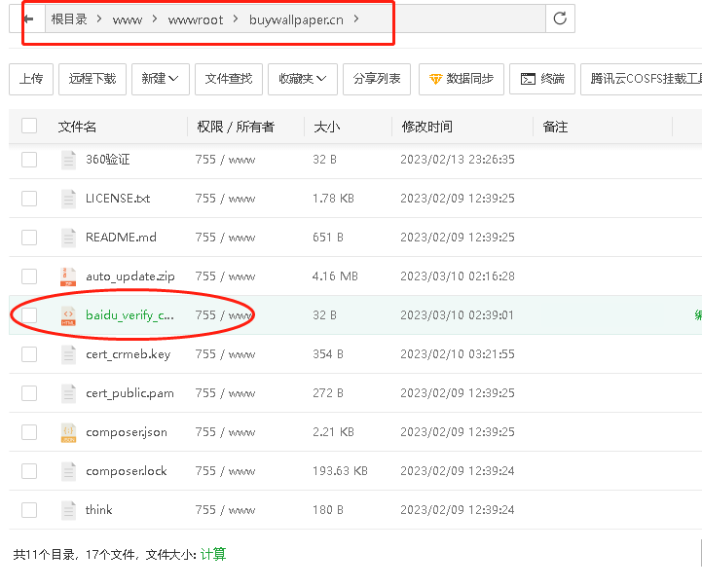Open file 360验证

click(107, 160)
